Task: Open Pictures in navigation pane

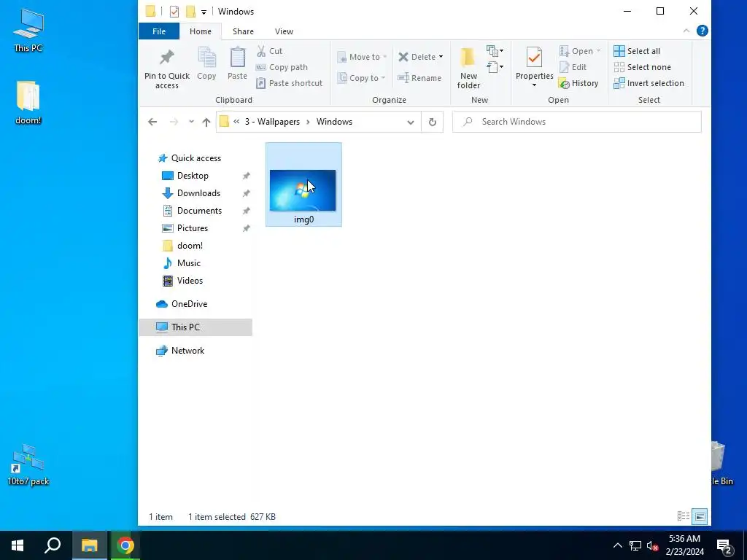Action: click(193, 228)
